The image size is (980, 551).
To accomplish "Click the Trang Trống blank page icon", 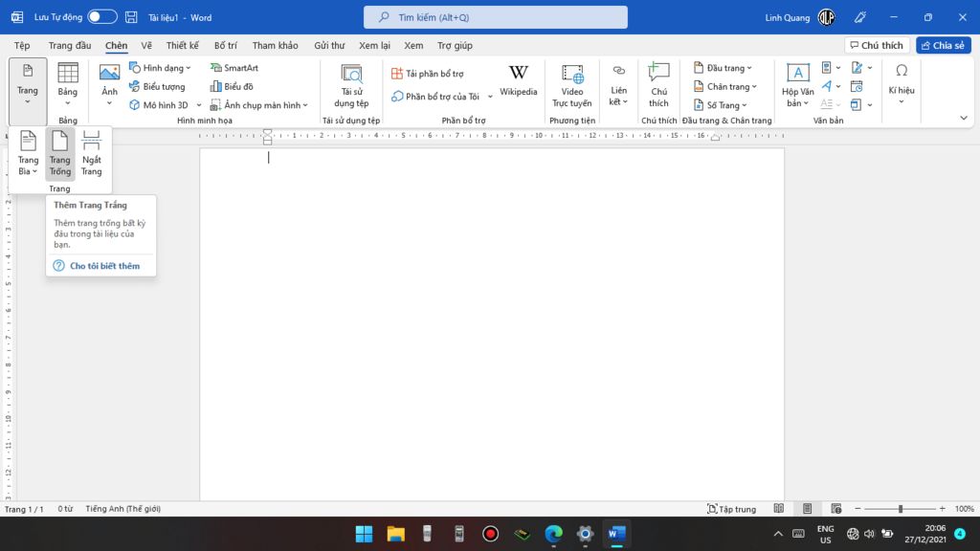I will coord(60,154).
